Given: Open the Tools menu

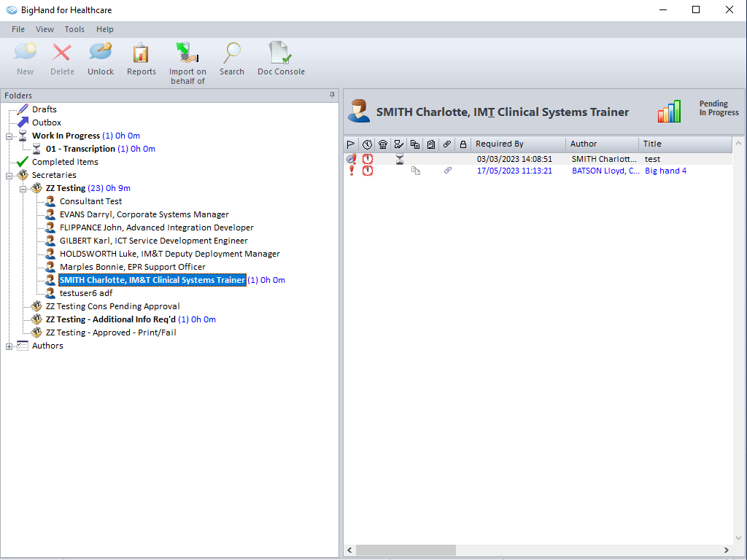Looking at the screenshot, I should coord(75,29).
